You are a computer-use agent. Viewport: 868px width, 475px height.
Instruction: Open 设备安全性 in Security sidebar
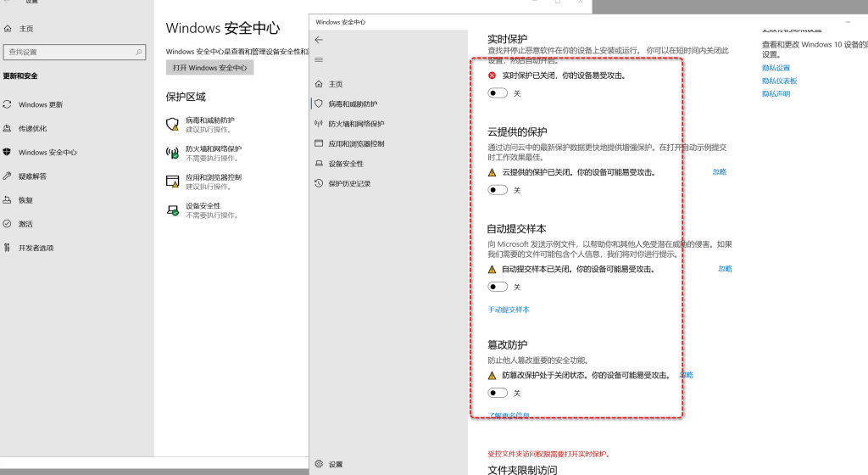tap(346, 164)
